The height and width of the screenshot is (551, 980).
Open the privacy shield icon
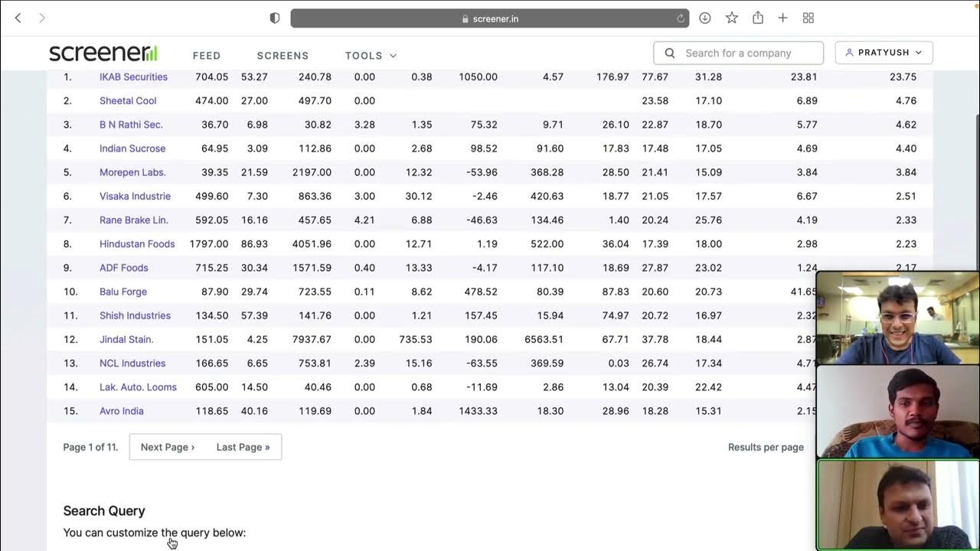click(275, 18)
